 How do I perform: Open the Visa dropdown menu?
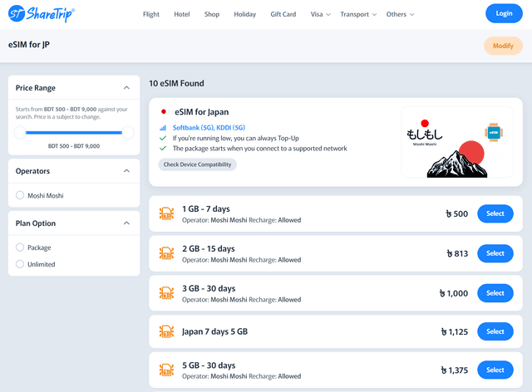coord(320,14)
